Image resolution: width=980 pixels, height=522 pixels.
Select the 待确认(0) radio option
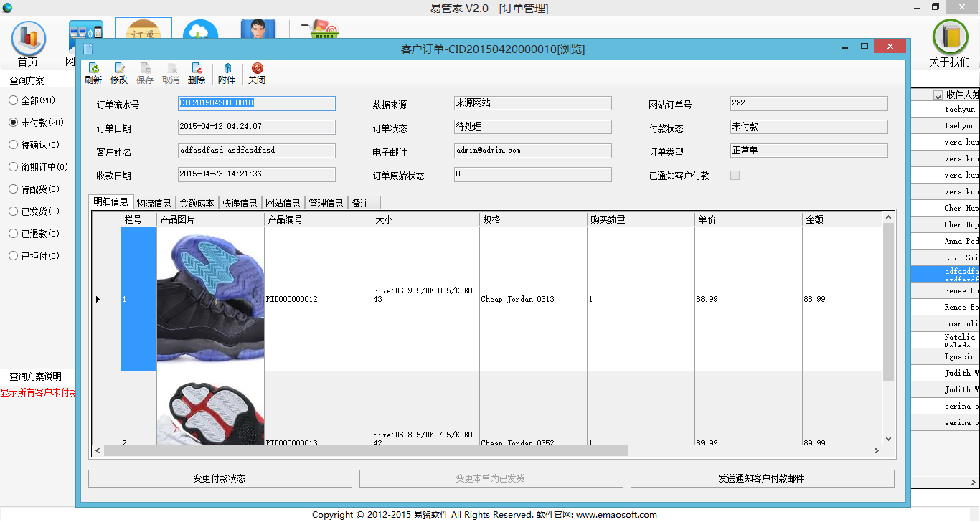click(13, 145)
